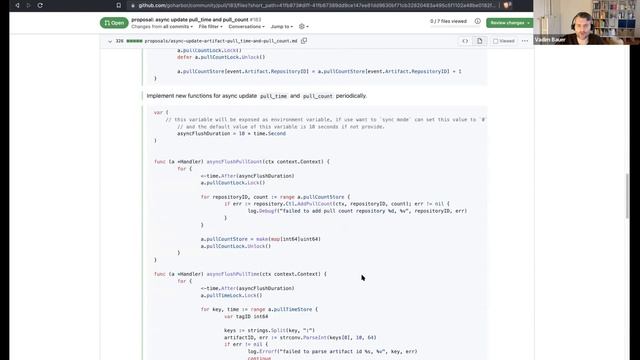This screenshot has height=360, width=640.
Task: Click the asyncFlushPullCount function signature line
Action: 242,162
